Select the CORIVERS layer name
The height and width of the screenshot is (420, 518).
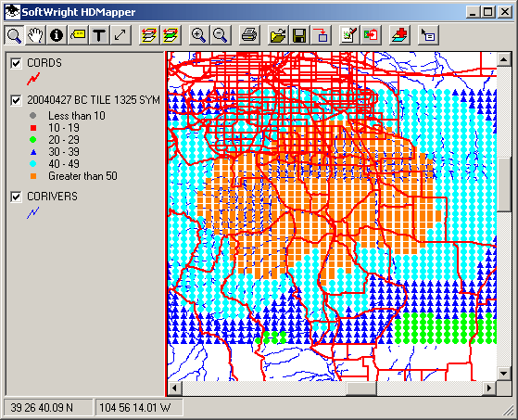52,197
